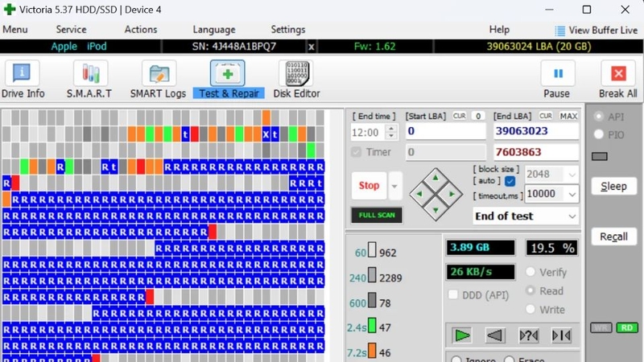
Task: Open the Drive Info panel
Action: coord(23,80)
